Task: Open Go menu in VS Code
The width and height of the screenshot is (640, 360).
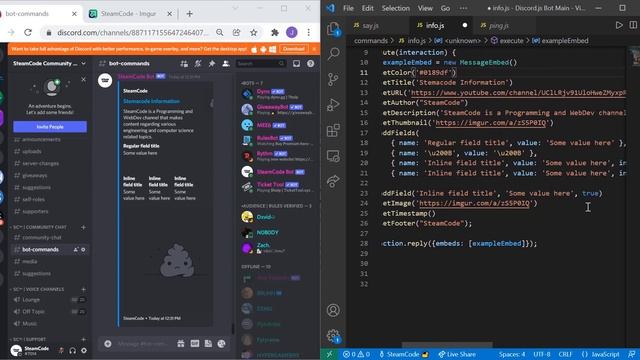Action: (x=445, y=8)
